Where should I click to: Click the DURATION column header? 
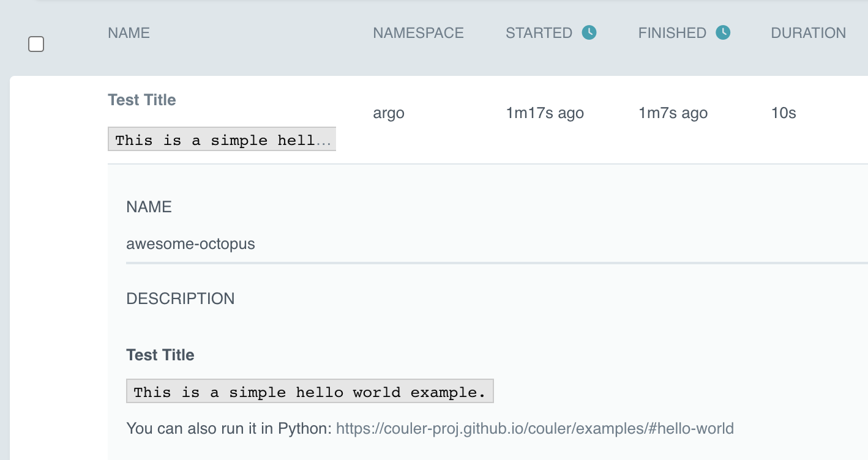[x=808, y=33]
